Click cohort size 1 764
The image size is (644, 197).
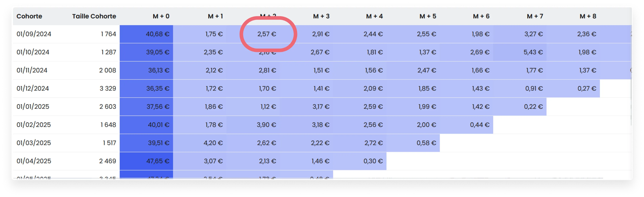pyautogui.click(x=108, y=34)
